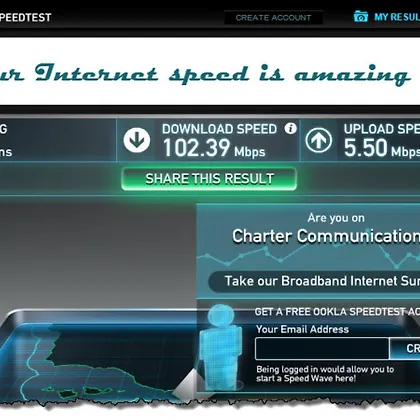Click the Internet speed is amazing banner
Screen dimensions: 420x420
205,74
